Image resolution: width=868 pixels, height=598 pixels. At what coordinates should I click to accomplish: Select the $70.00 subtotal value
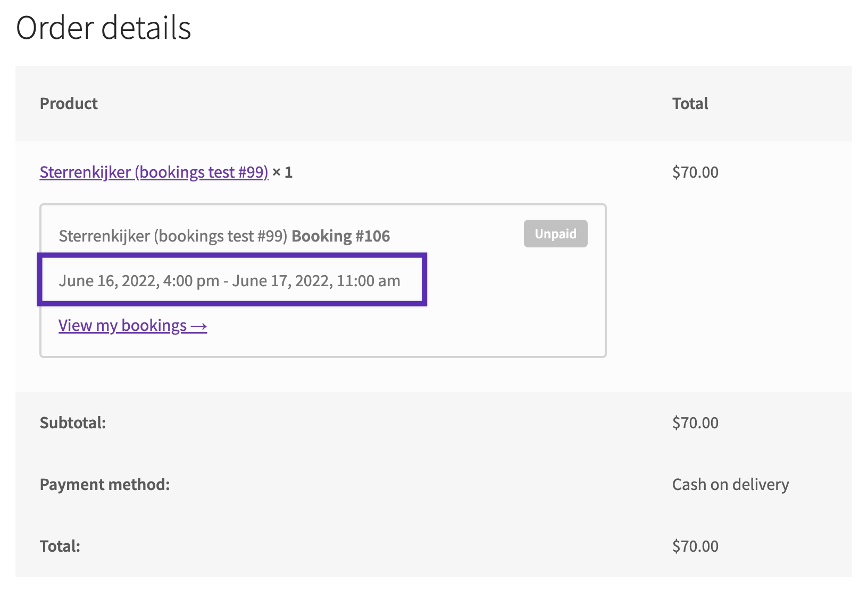(x=695, y=422)
